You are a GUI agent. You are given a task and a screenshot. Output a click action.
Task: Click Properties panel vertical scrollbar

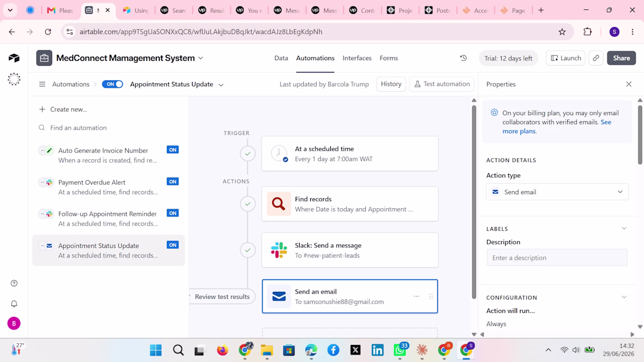(640, 134)
